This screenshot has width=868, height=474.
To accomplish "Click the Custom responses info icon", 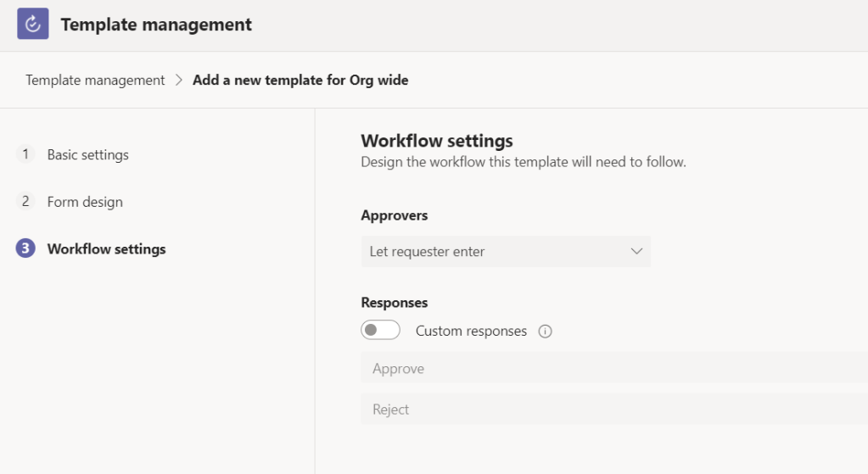I will [x=546, y=332].
